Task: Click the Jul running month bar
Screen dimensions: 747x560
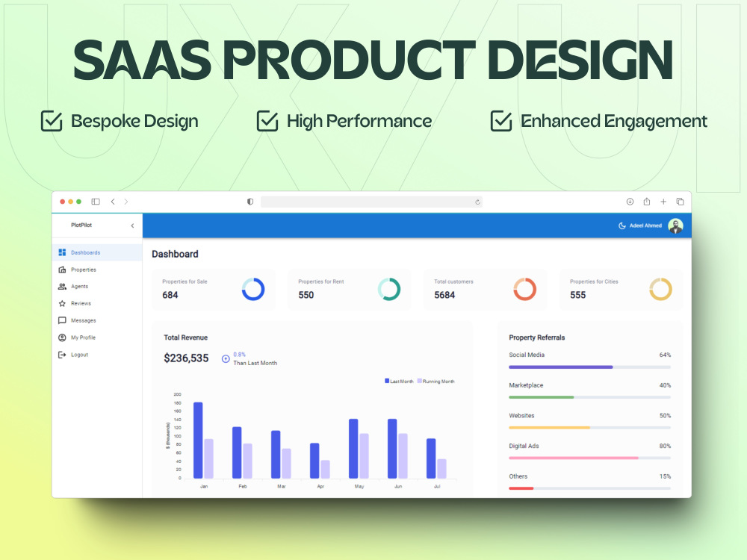Action: (441, 469)
